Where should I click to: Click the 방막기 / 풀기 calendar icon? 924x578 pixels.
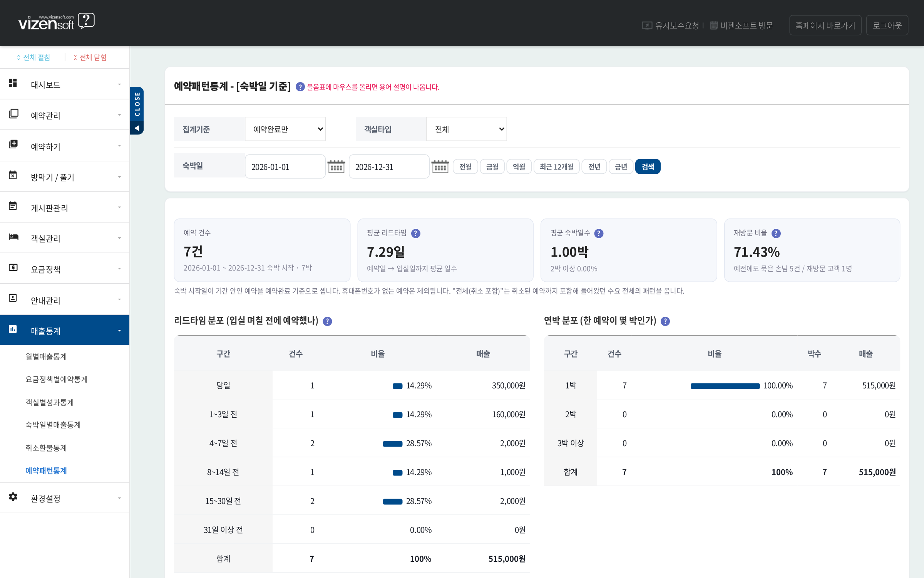[x=13, y=175]
